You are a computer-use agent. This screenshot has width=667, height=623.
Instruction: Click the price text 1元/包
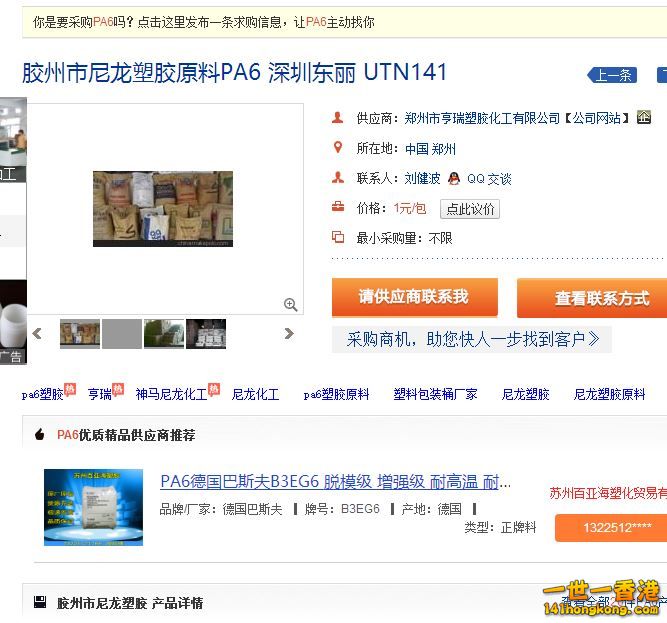(410, 208)
